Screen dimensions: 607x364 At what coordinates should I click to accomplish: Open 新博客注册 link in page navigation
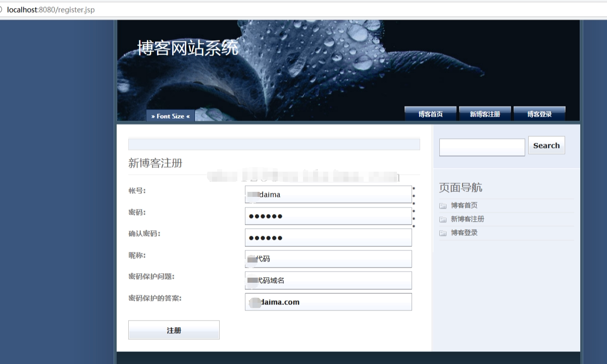pyautogui.click(x=468, y=219)
